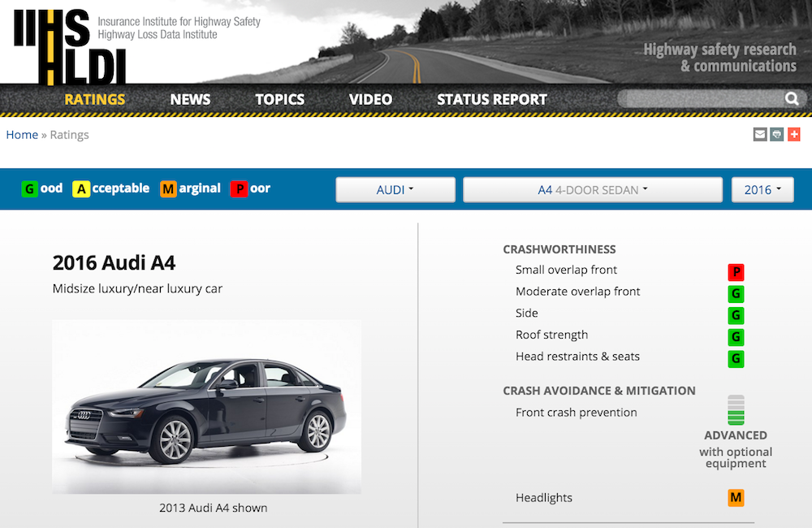
Task: Click the CRASHWORTHINESS heading
Action: click(x=559, y=249)
